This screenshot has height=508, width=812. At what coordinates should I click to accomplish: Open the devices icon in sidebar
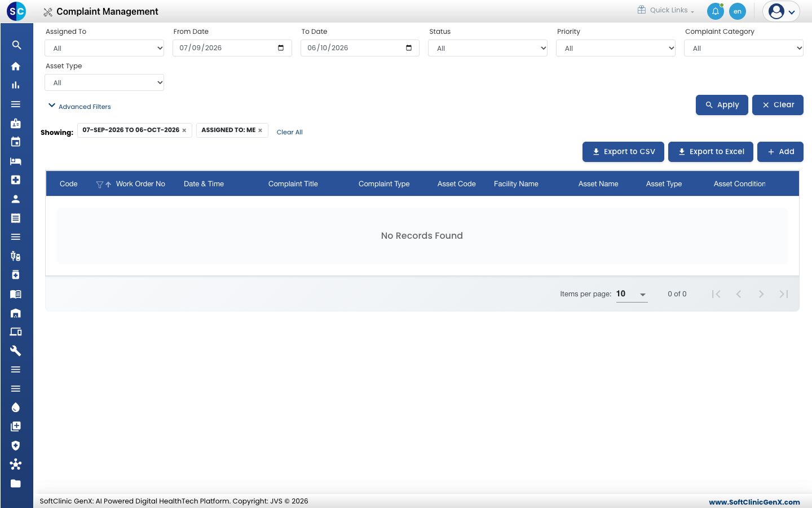[16, 332]
